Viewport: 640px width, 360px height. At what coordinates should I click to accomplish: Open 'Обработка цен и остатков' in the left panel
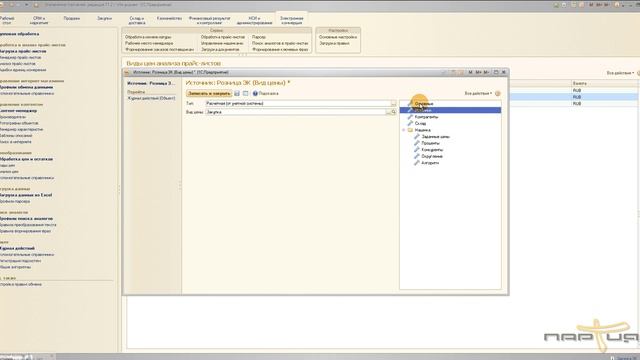pyautogui.click(x=26, y=159)
